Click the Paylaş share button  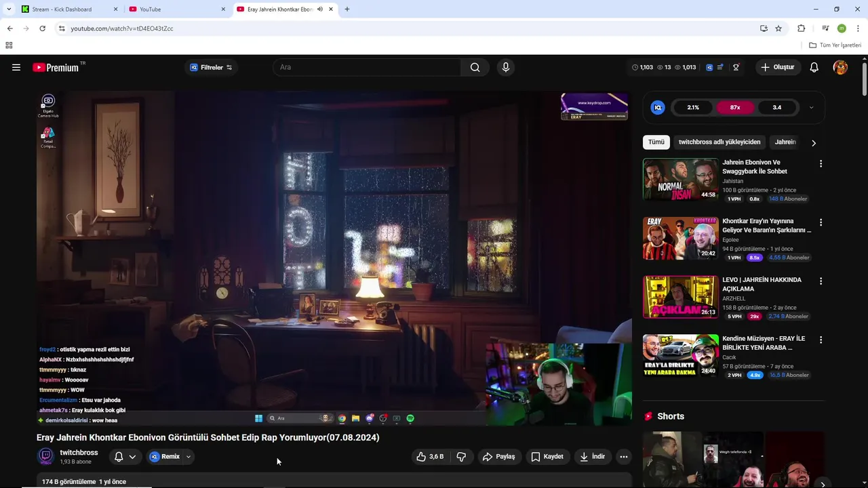[x=499, y=457]
